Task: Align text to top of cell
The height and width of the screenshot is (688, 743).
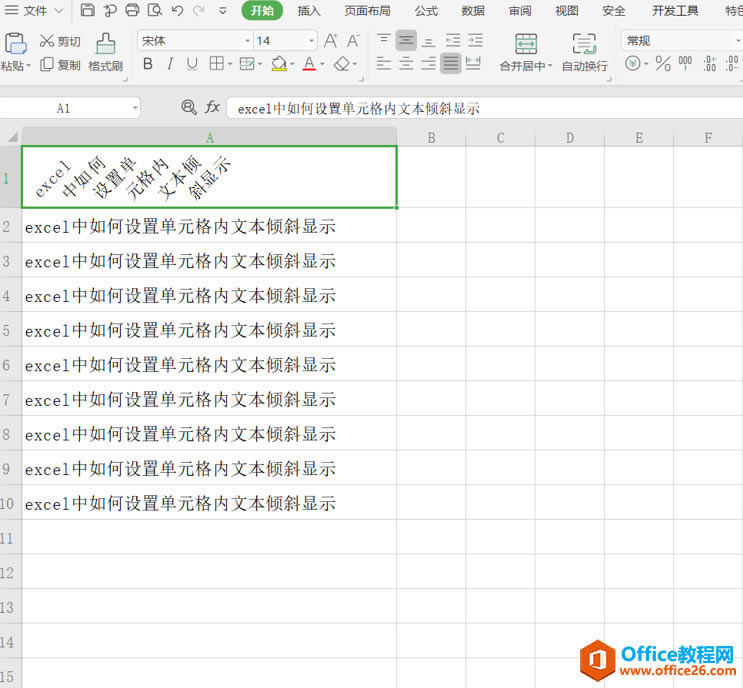Action: tap(383, 40)
